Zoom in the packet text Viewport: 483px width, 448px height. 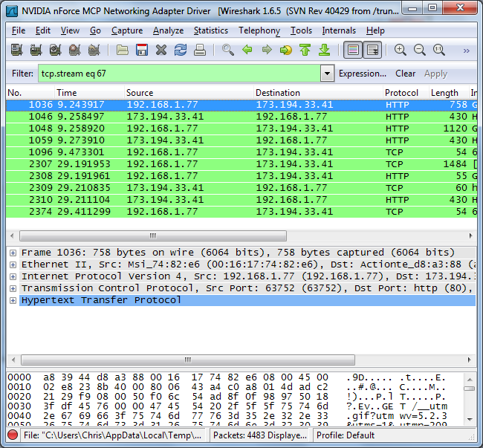401,51
